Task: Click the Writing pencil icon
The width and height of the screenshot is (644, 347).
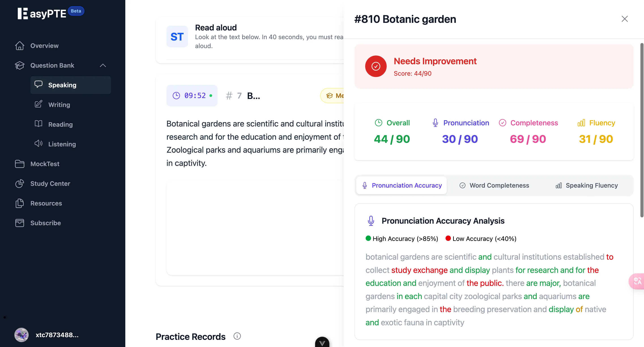Action: (38, 104)
